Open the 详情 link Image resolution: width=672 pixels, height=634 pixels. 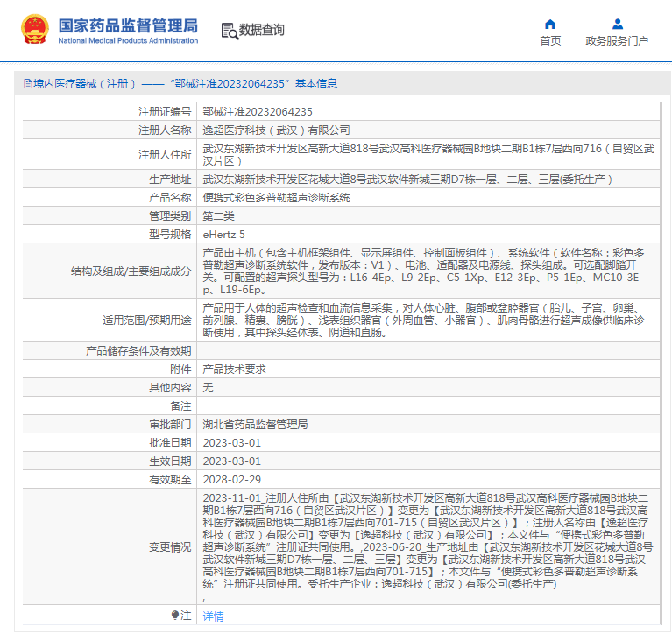pos(213,616)
